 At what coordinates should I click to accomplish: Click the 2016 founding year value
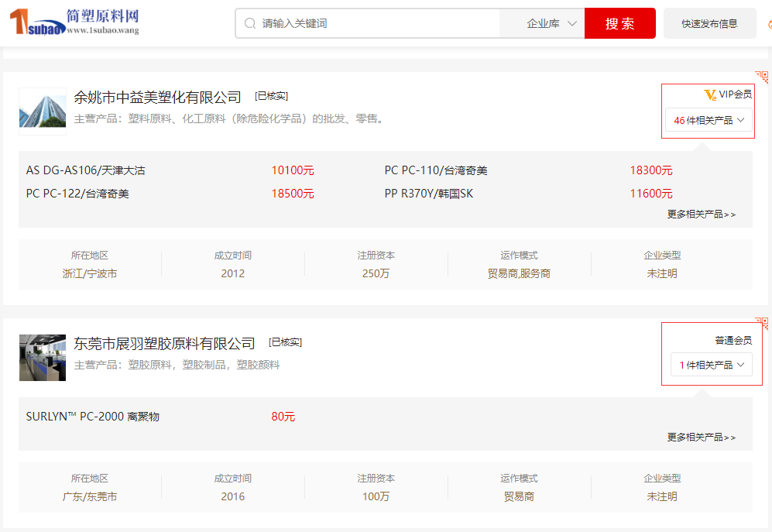233,496
